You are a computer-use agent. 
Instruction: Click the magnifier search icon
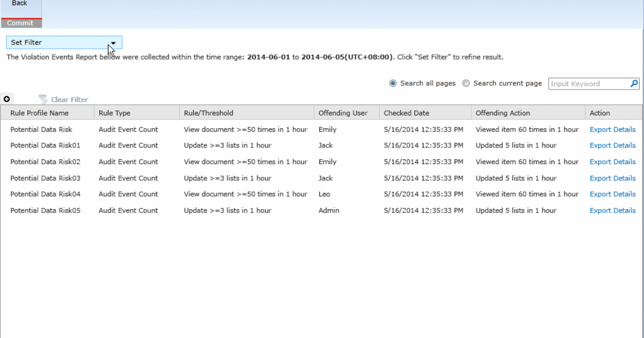point(634,83)
